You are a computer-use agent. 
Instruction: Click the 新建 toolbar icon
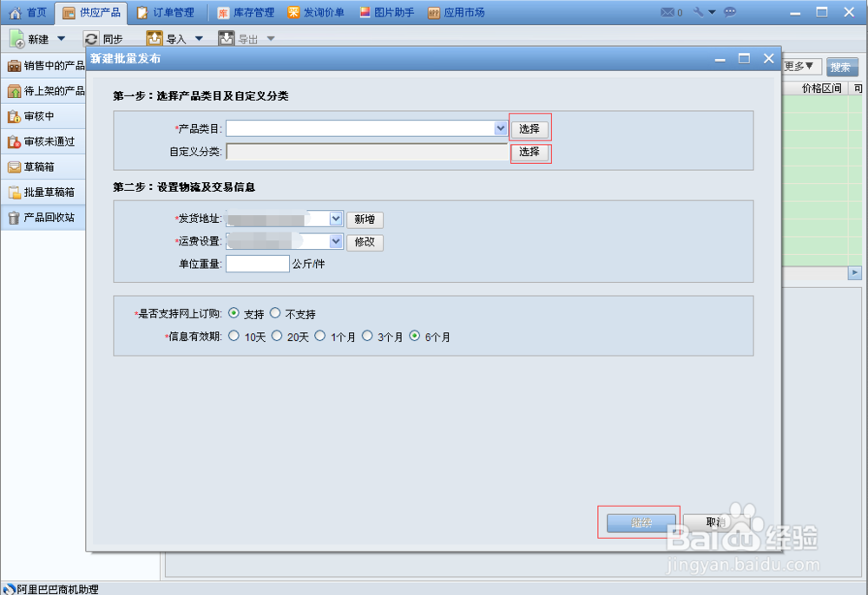tap(16, 39)
